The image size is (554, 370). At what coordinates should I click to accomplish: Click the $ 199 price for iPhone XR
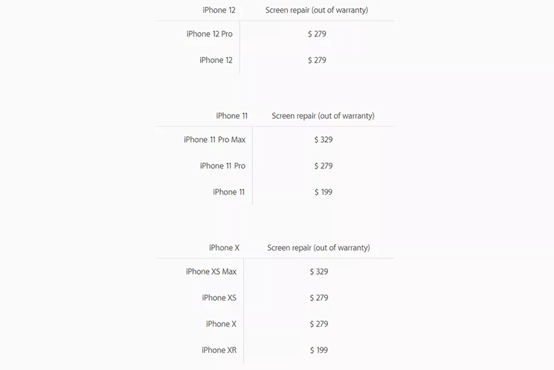pyautogui.click(x=319, y=350)
